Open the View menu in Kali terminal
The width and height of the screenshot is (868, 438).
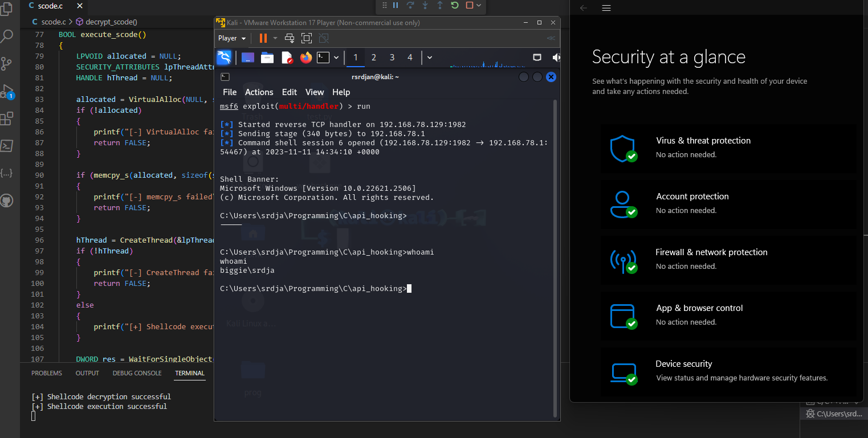tap(315, 92)
